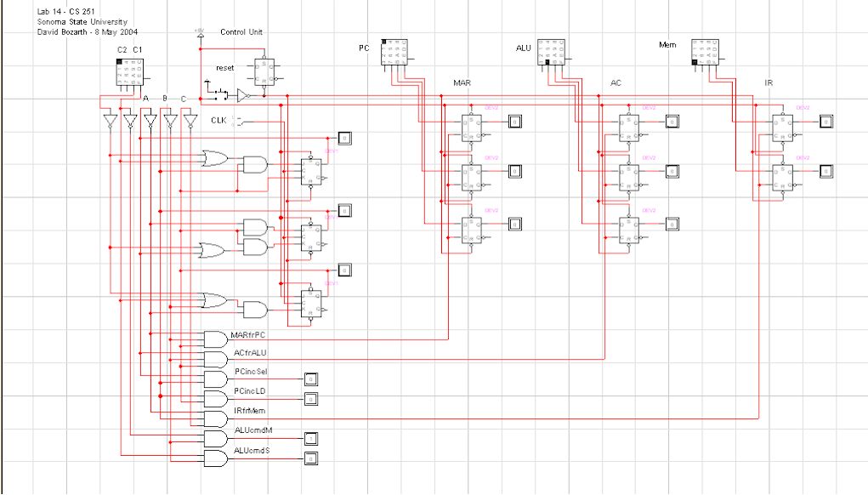Screen dimensions: 868x495
Task: Click the bottom Control Unit state probe
Action: 344,270
